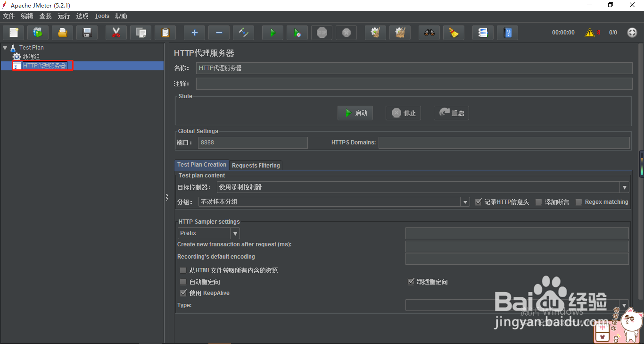Click Start no pauses icon
The image size is (644, 344).
(297, 33)
